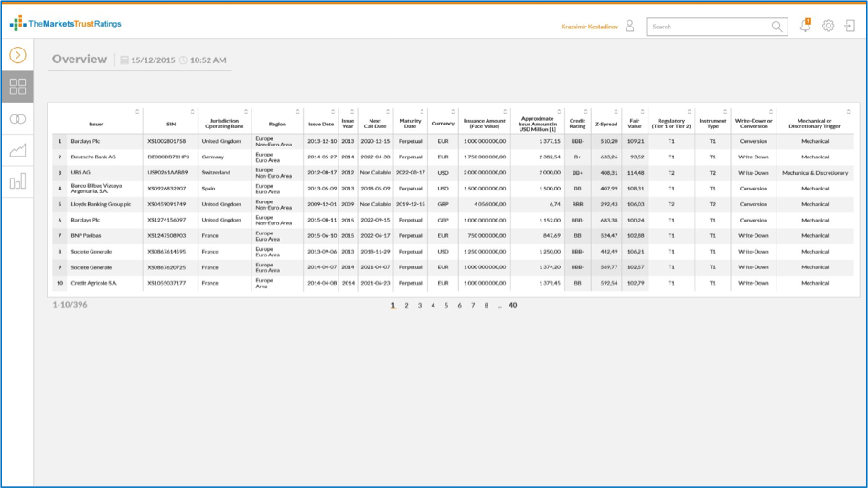Viewport: 868px width, 488px height.
Task: Sort by Mechanical or Discretionary Trigger arrows
Action: point(849,112)
